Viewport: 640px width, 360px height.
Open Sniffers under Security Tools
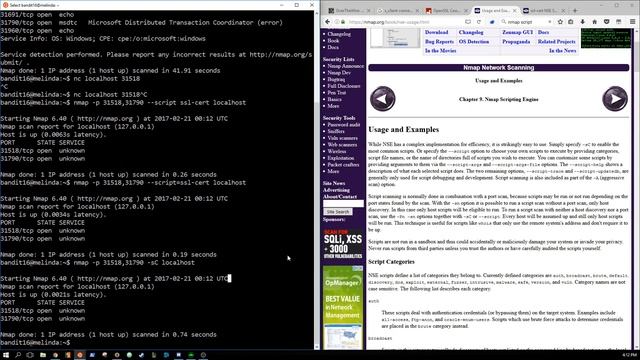(x=336, y=131)
